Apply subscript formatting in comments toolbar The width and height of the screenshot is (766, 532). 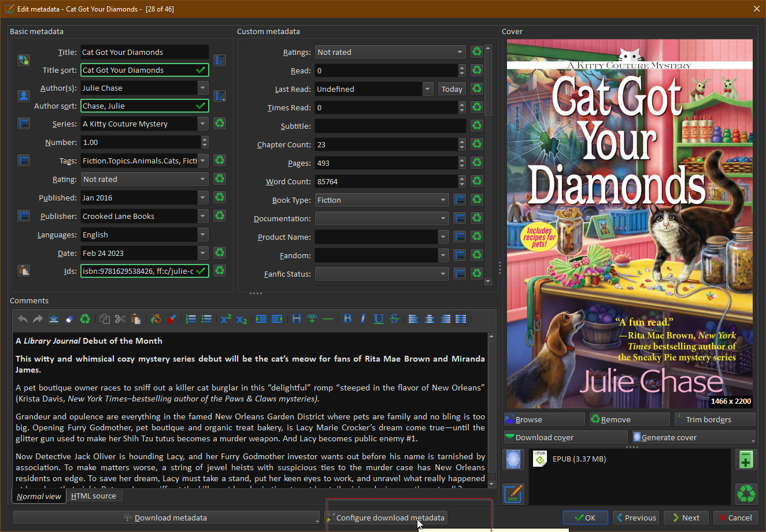(242, 319)
